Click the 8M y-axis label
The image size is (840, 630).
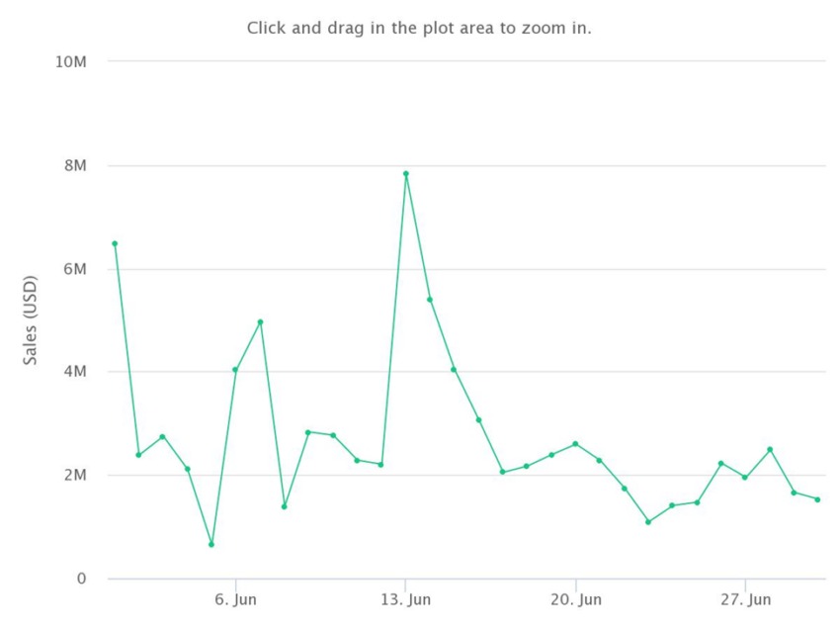[75, 166]
